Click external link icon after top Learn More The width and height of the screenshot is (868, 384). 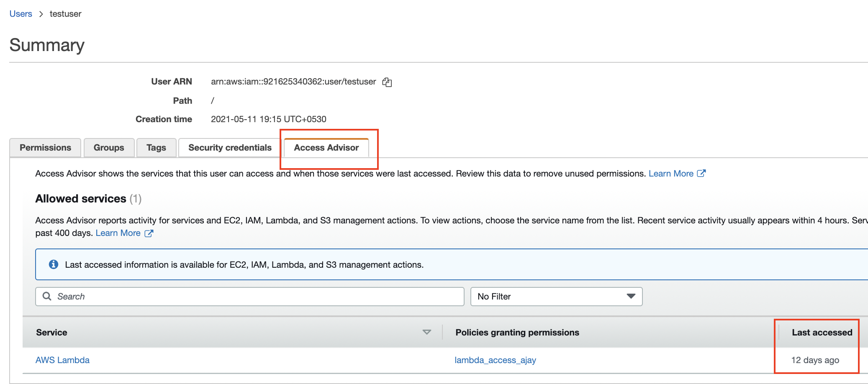pyautogui.click(x=701, y=173)
